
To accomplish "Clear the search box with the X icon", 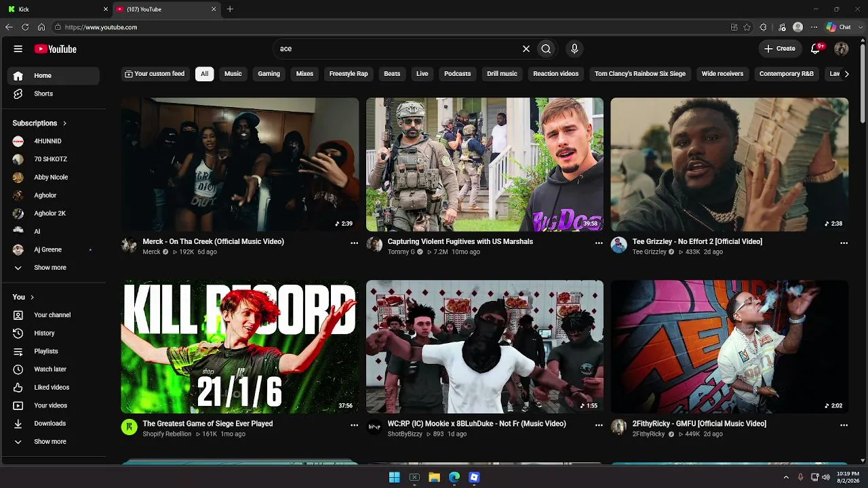I will (x=526, y=49).
